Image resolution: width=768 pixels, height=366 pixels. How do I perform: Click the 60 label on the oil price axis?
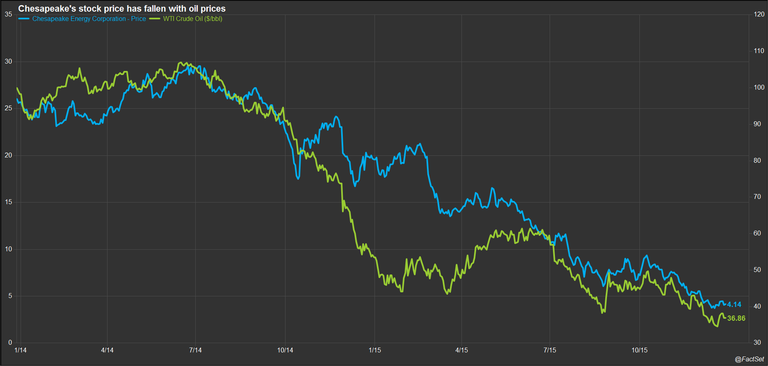click(758, 233)
